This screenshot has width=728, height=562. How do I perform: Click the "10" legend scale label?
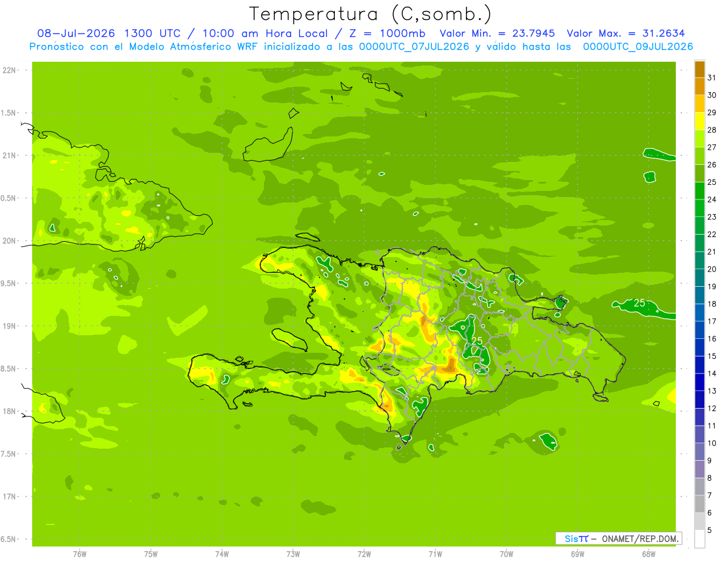[x=712, y=444]
